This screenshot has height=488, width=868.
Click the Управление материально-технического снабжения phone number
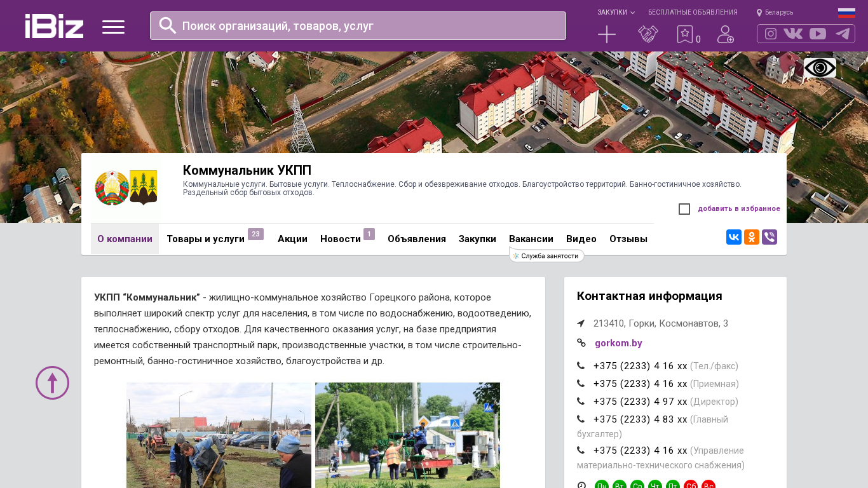click(641, 451)
